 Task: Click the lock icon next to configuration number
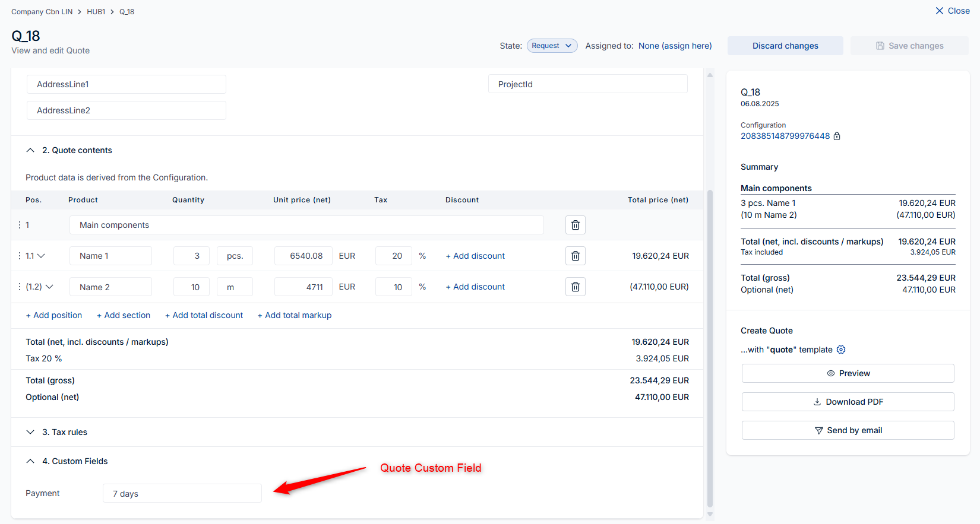(837, 136)
